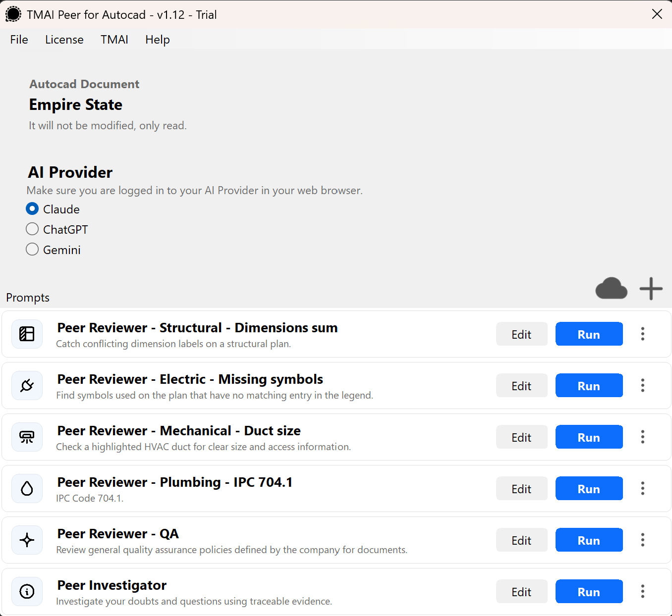Screen dimensions: 672x616
Task: Open the License menu
Action: (64, 40)
